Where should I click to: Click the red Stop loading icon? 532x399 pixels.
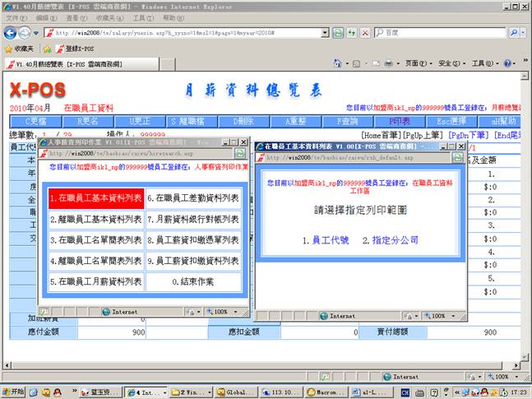pyautogui.click(x=364, y=32)
